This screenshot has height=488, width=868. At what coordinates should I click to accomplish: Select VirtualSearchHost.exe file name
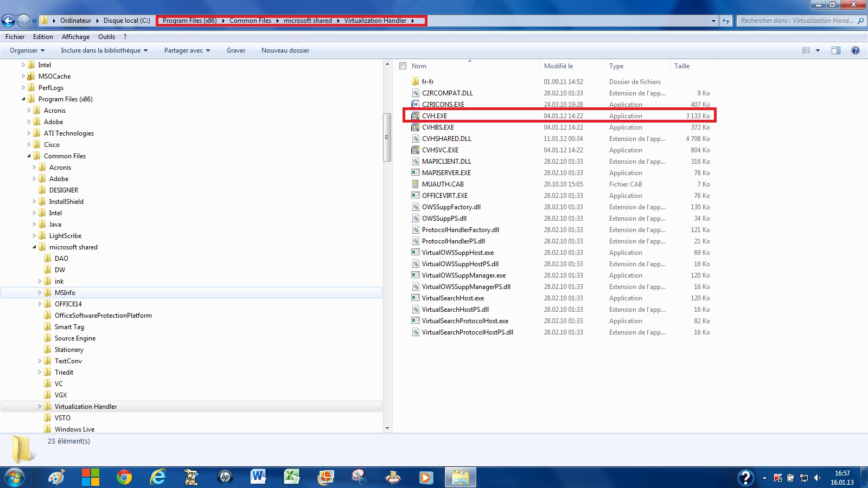click(453, 298)
